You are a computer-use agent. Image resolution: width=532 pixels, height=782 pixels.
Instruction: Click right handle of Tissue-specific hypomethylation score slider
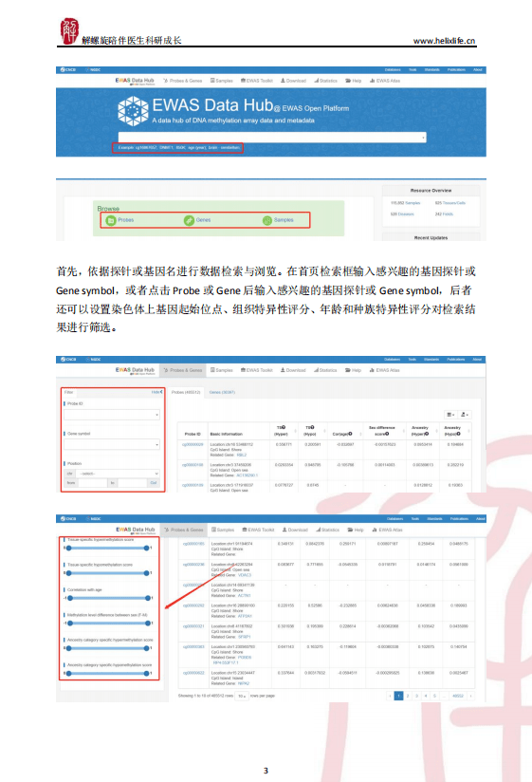(146, 573)
